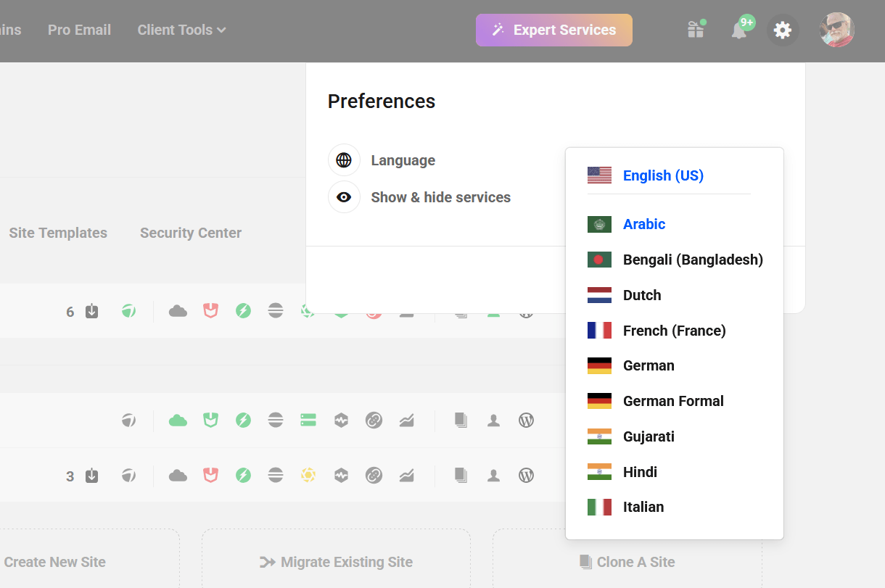Open the user management icon on a site row
Screen dimensions: 885x588
click(x=493, y=420)
